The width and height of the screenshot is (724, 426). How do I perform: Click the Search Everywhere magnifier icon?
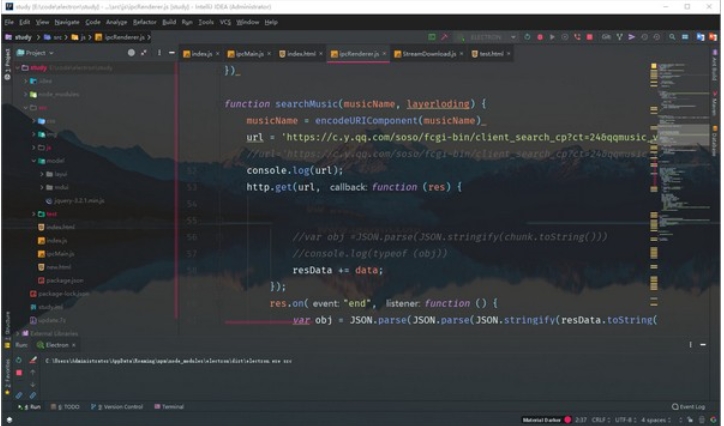click(672, 37)
